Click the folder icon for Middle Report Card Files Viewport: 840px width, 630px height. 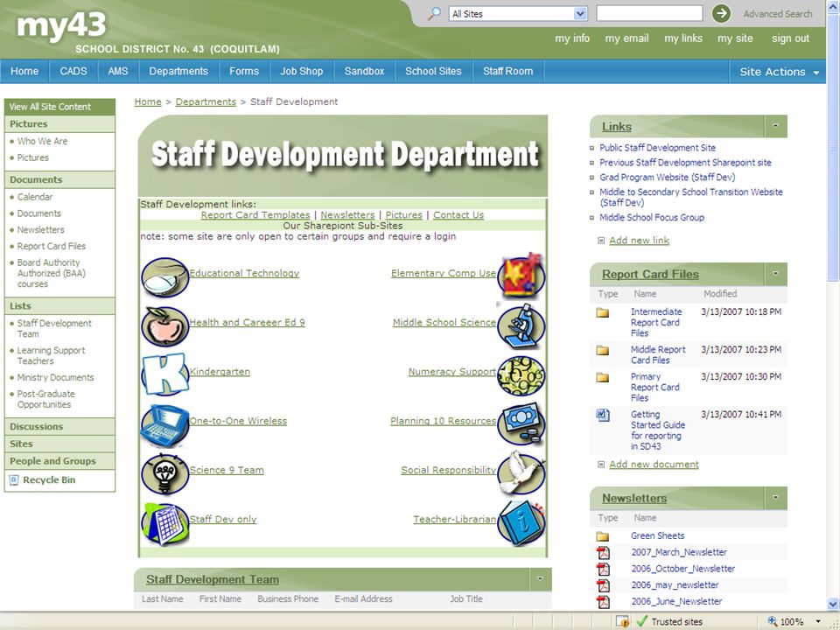coord(603,350)
